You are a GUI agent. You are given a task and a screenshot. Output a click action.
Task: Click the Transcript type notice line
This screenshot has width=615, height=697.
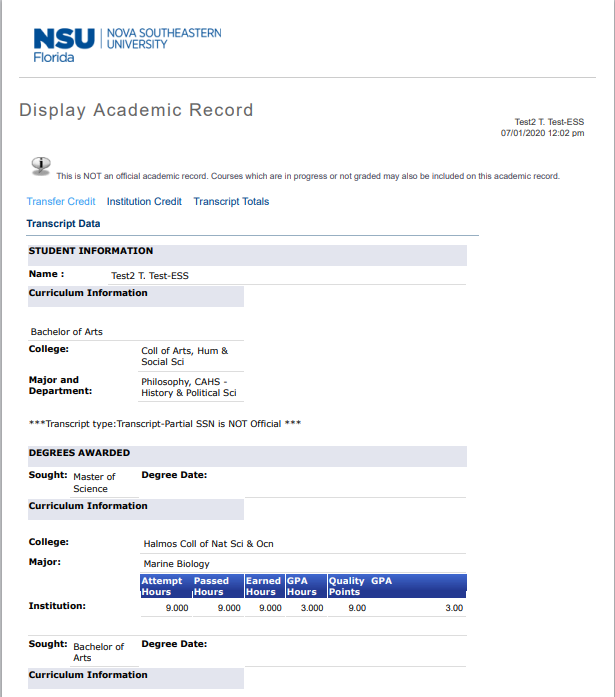(x=165, y=424)
